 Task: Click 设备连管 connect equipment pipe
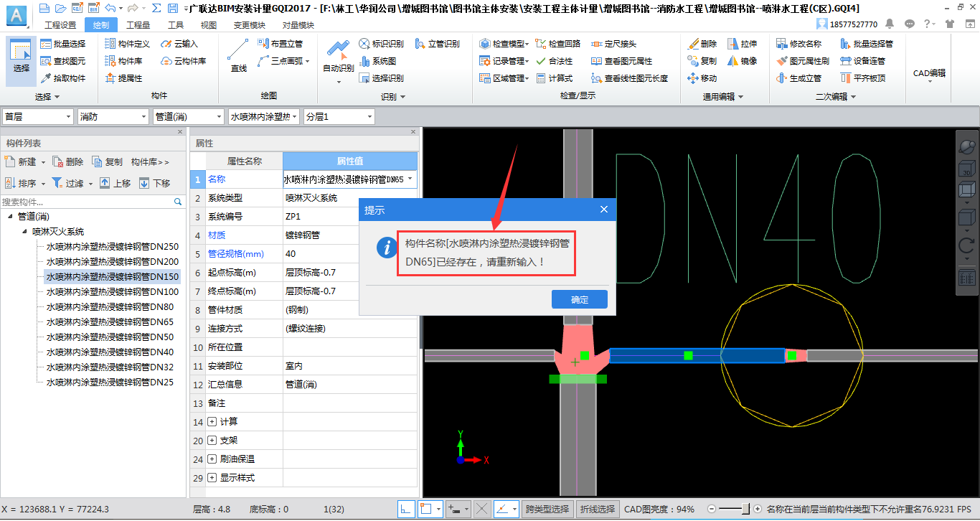tap(862, 61)
